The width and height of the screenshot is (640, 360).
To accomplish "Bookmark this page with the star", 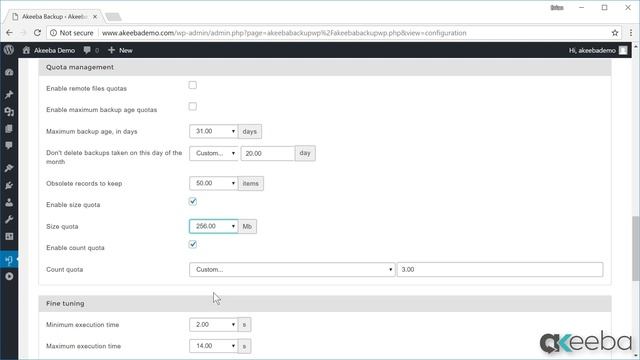I will [615, 33].
